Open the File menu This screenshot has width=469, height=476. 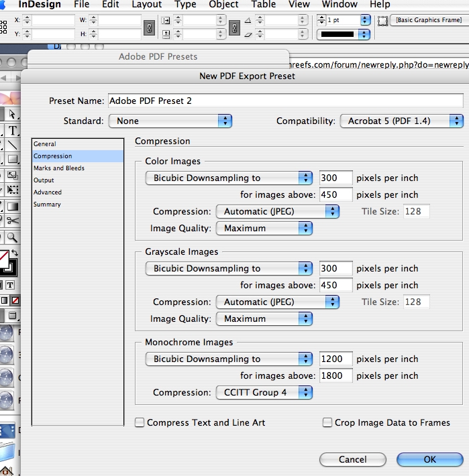(81, 4)
